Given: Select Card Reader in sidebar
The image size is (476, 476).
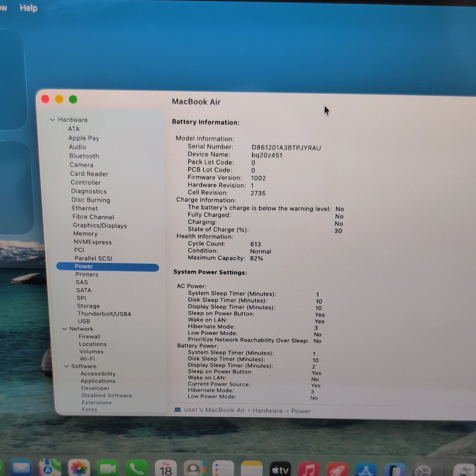Looking at the screenshot, I should point(89,174).
